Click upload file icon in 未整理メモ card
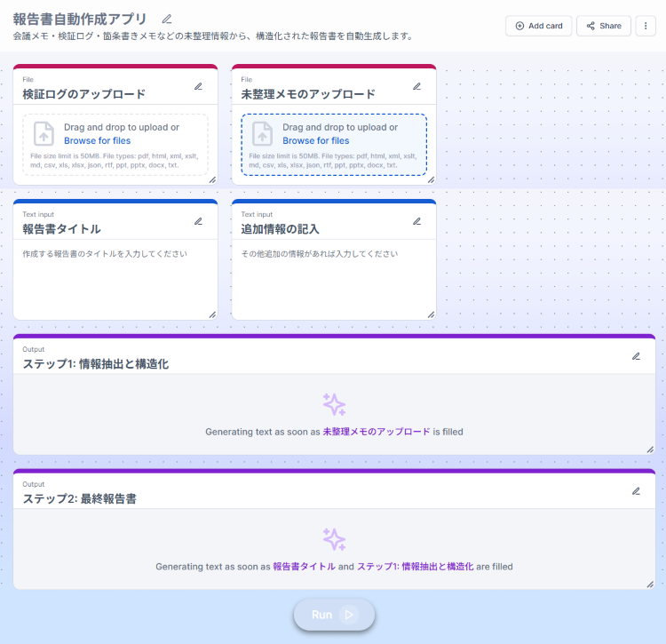666x644 pixels. [x=262, y=133]
